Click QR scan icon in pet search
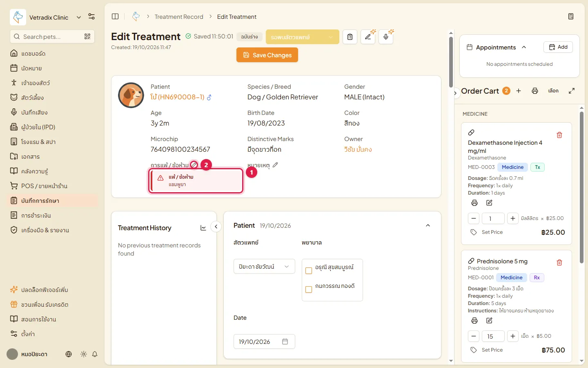The height and width of the screenshot is (368, 588). (87, 36)
